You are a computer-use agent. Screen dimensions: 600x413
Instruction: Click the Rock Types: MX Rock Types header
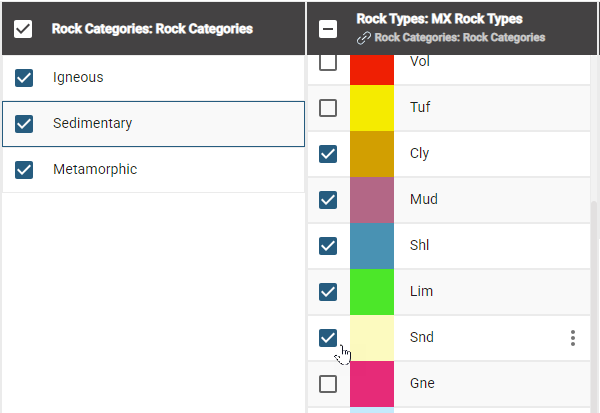point(439,19)
